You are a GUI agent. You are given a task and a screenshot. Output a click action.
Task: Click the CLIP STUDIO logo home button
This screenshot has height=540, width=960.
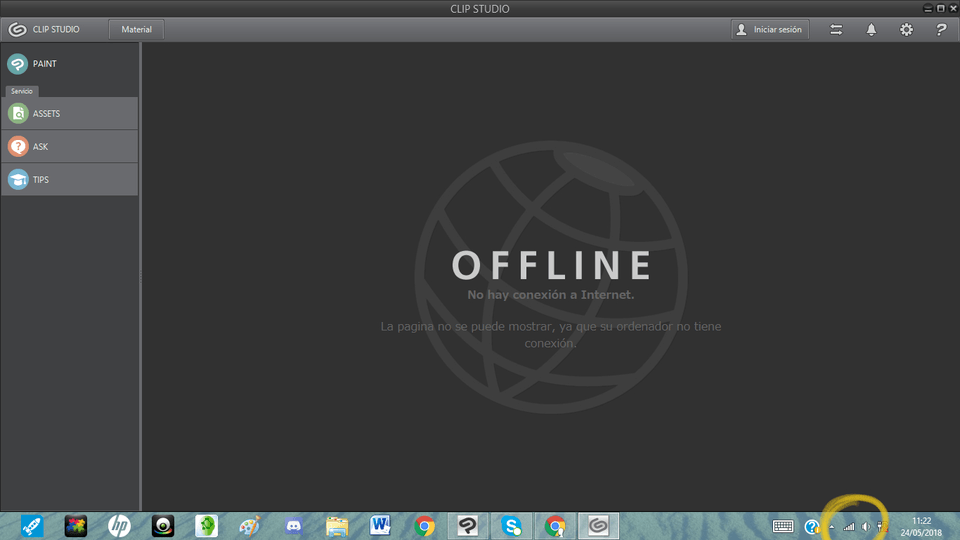[44, 29]
